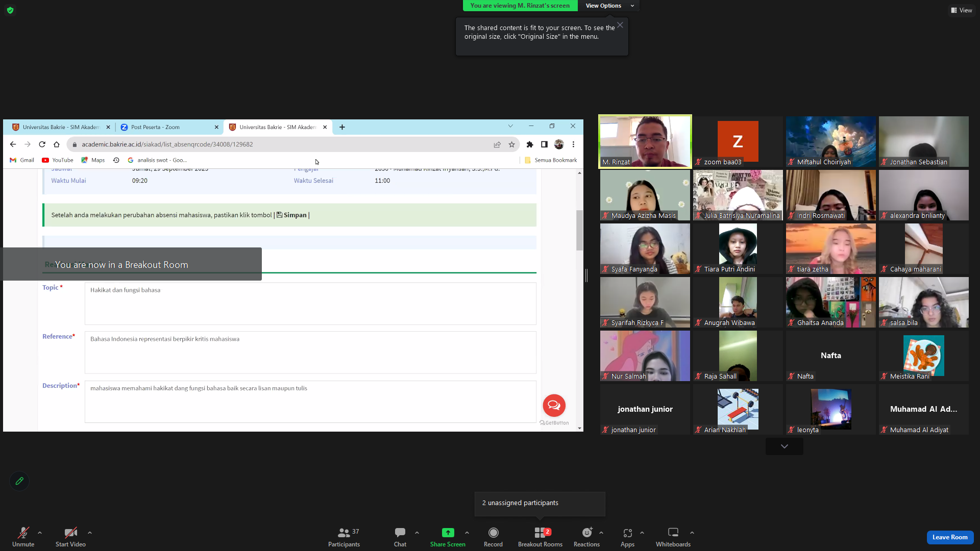Screen dimensions: 980x551
Task: Expand whiteboards options arrow
Action: (x=692, y=533)
